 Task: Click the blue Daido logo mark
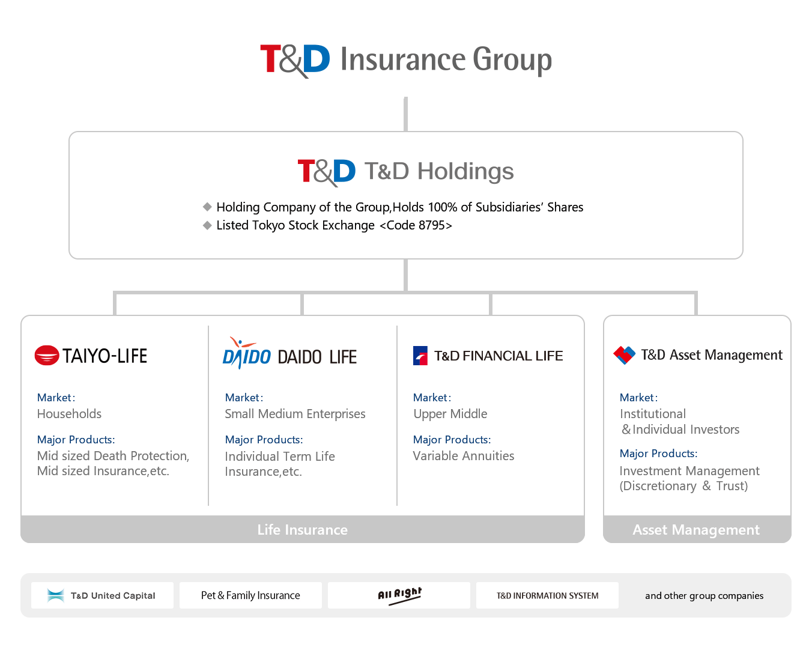click(246, 354)
